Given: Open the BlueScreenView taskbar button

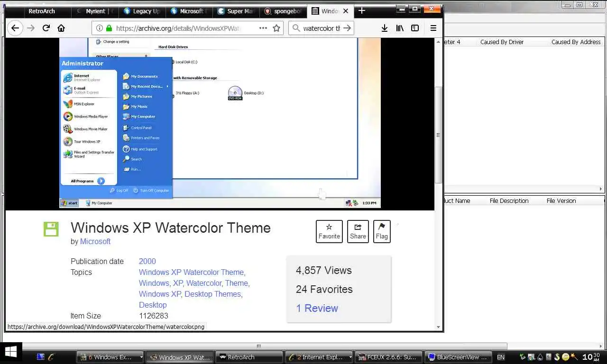Looking at the screenshot, I should [458, 357].
